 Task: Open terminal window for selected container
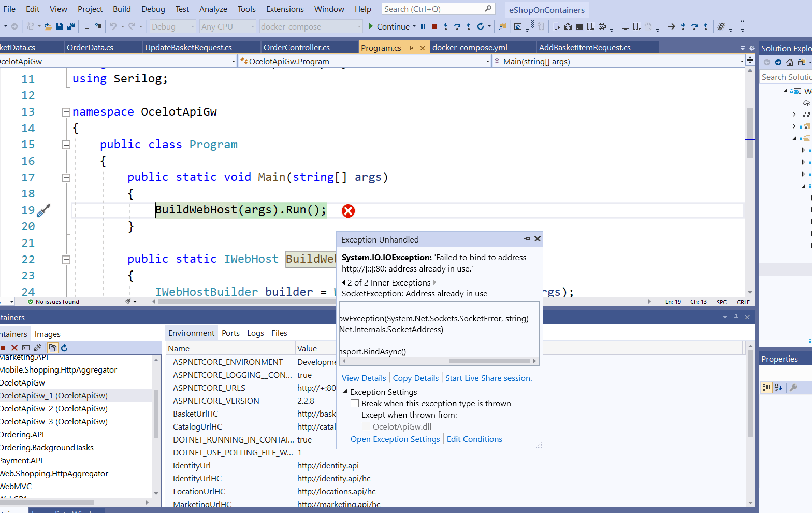26,348
